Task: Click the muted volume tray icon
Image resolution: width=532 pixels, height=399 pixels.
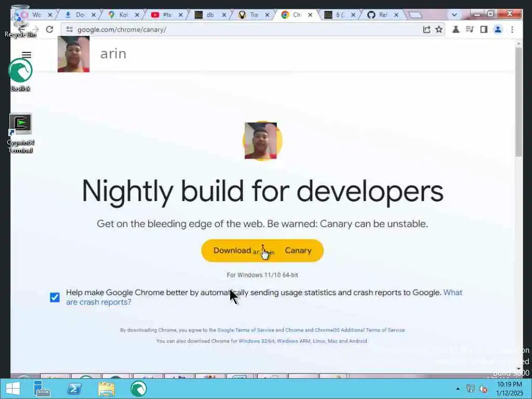Action: (483, 389)
